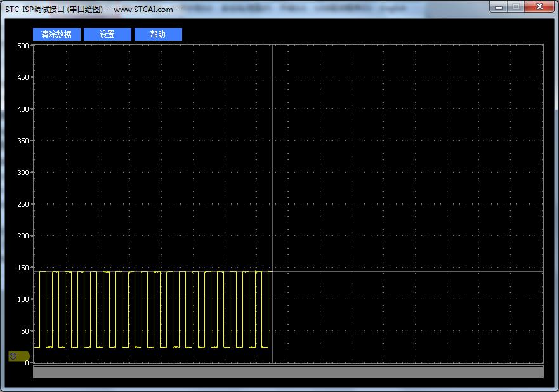559x392 pixels.
Task: Click the 150 label on the Y axis
Action: (23, 268)
